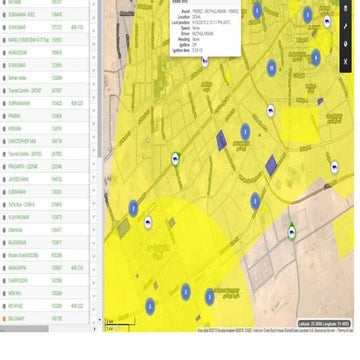Select the wrench tool in black toolbar
The image size is (360, 360).
pyautogui.click(x=346, y=26)
